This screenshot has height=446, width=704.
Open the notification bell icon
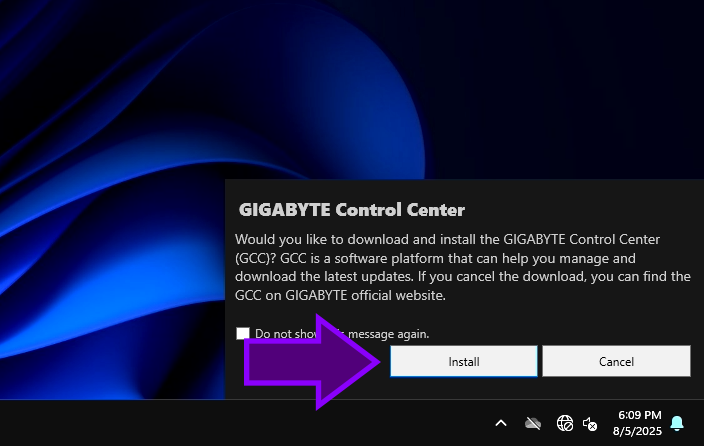coord(677,423)
